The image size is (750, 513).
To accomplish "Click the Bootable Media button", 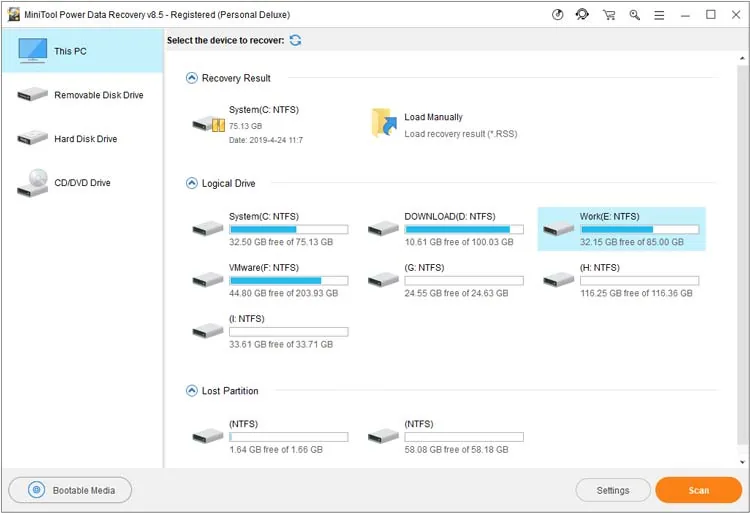I will coord(70,490).
